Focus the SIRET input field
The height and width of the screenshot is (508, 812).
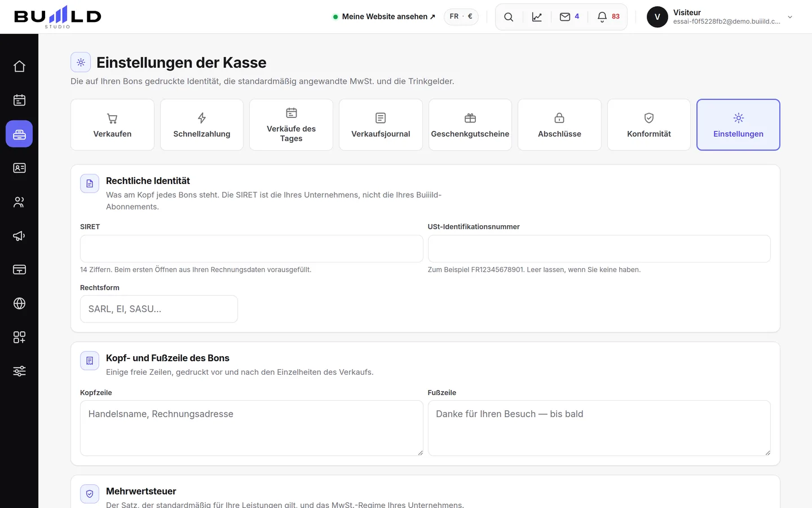[251, 248]
